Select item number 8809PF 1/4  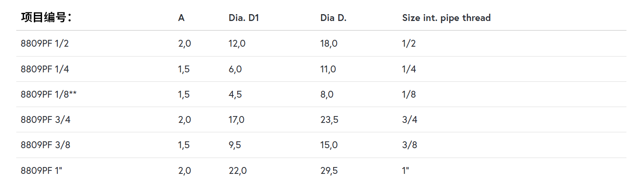coord(45,69)
